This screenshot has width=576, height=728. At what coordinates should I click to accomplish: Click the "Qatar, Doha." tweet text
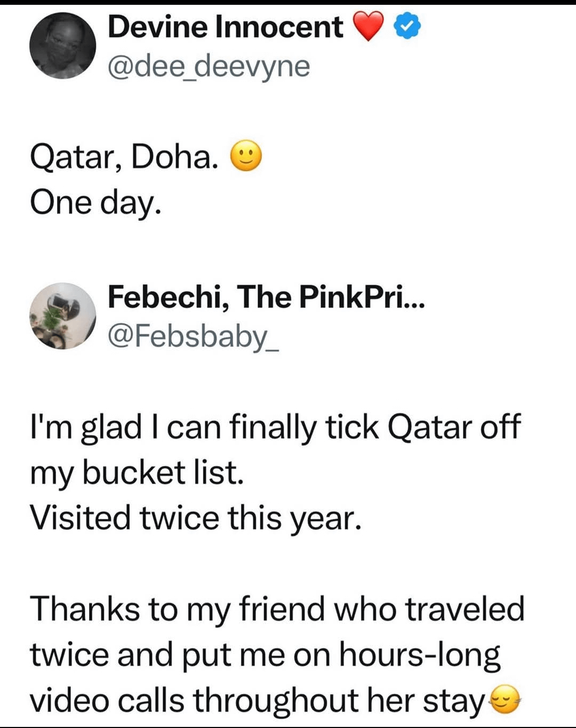point(124,157)
